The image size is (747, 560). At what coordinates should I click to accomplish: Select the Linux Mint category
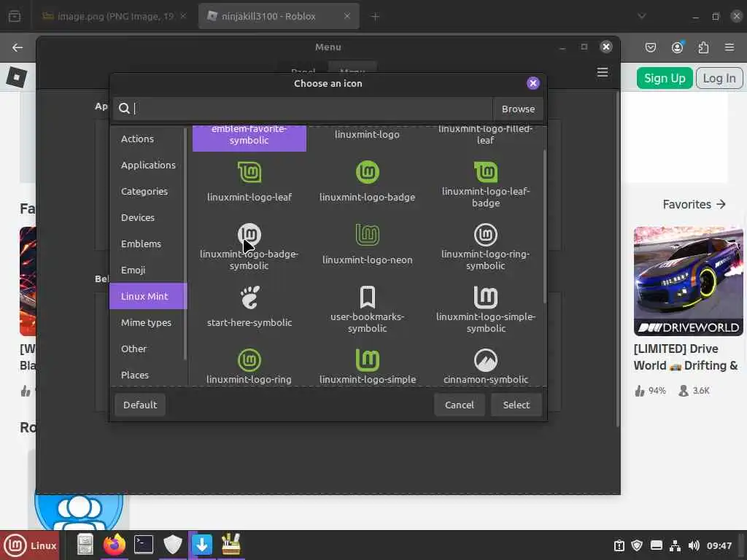[148, 296]
